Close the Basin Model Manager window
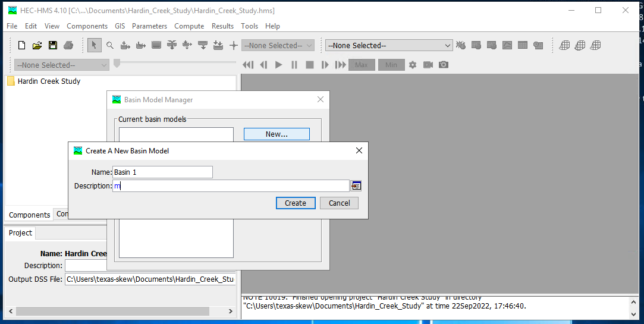Screen dimensions: 644x324 [321, 99]
